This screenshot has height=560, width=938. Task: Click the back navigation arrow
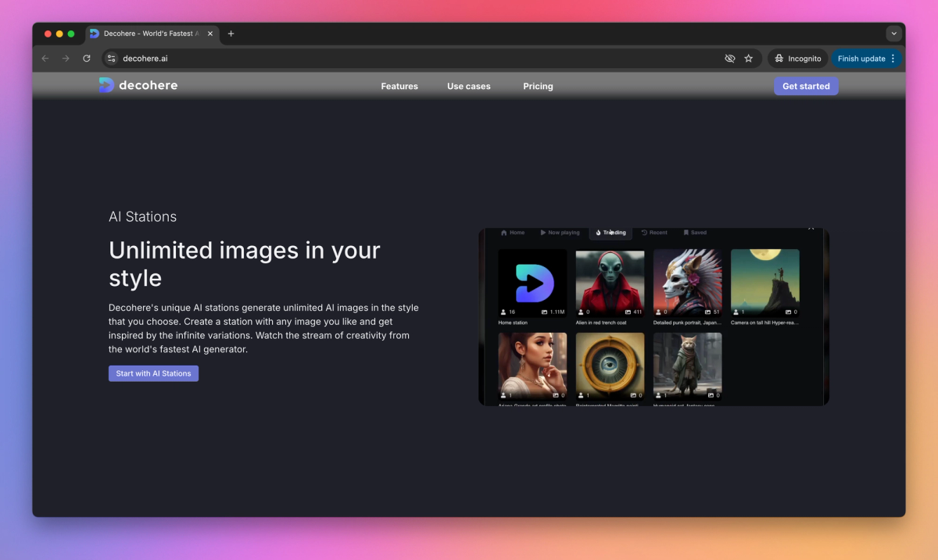click(45, 59)
